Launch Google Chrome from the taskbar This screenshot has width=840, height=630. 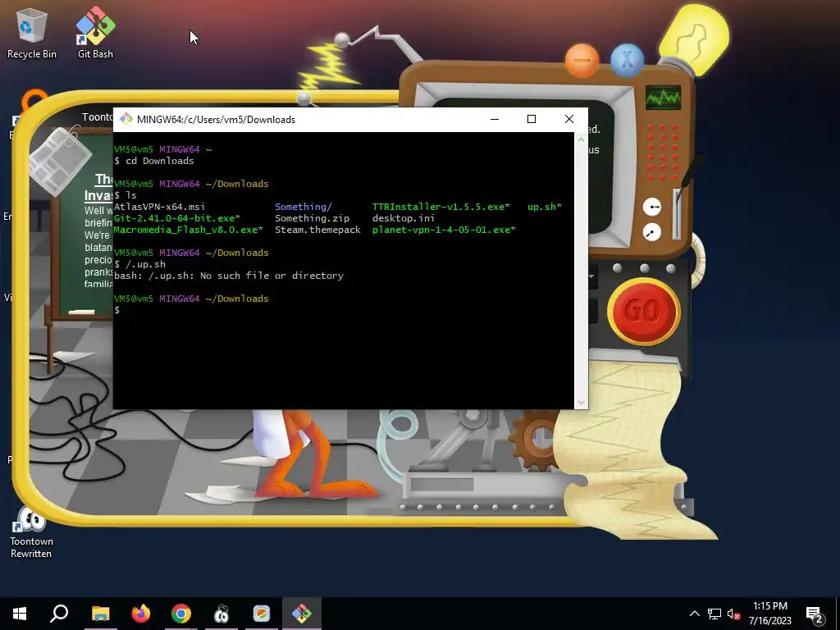[x=181, y=614]
